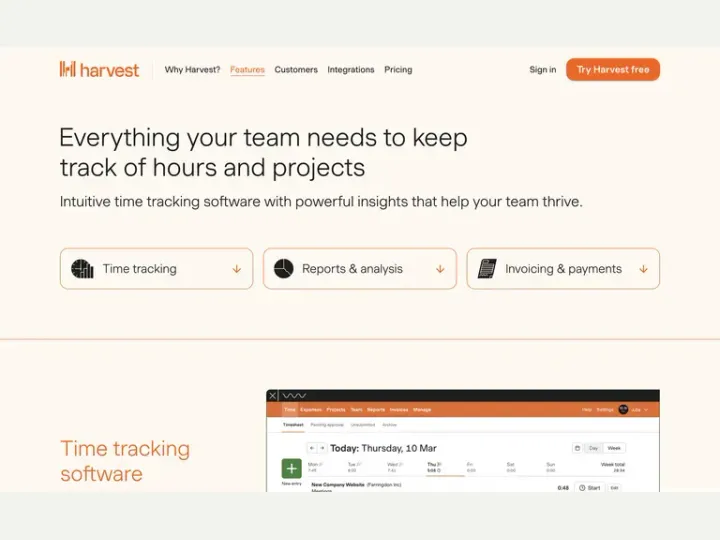The width and height of the screenshot is (720, 540).
Task: Select Wed in the week day row
Action: [x=394, y=467]
